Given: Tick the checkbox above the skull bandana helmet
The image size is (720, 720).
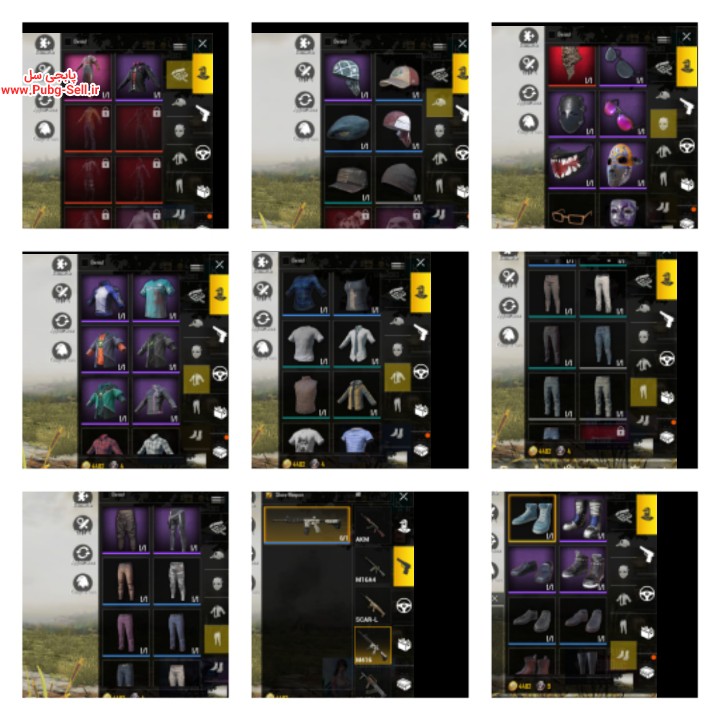Looking at the screenshot, I should coord(328,42).
